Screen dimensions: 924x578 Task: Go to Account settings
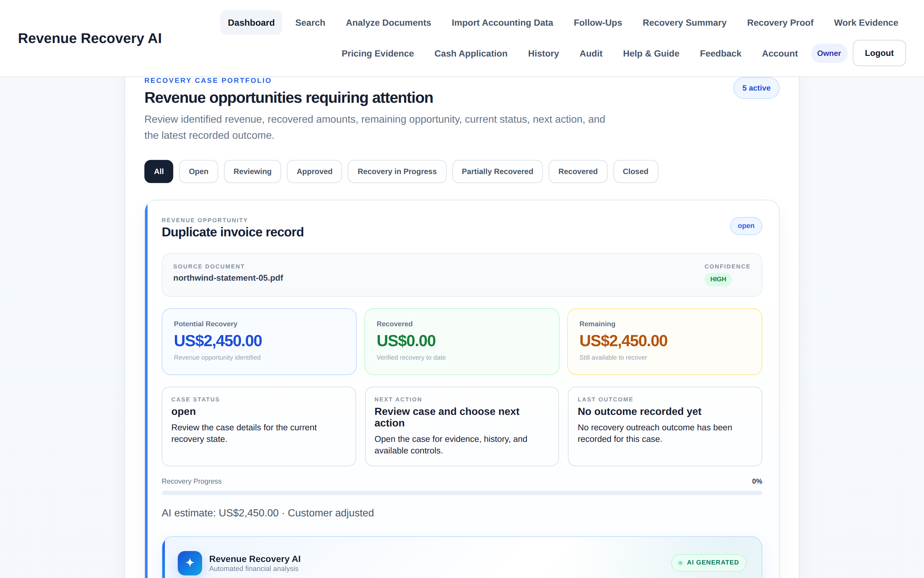[780, 54]
